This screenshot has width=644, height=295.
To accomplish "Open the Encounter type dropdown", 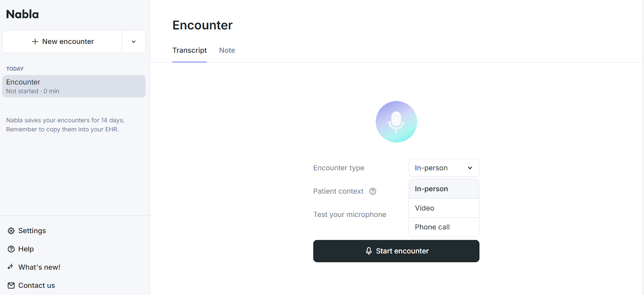I will 443,168.
